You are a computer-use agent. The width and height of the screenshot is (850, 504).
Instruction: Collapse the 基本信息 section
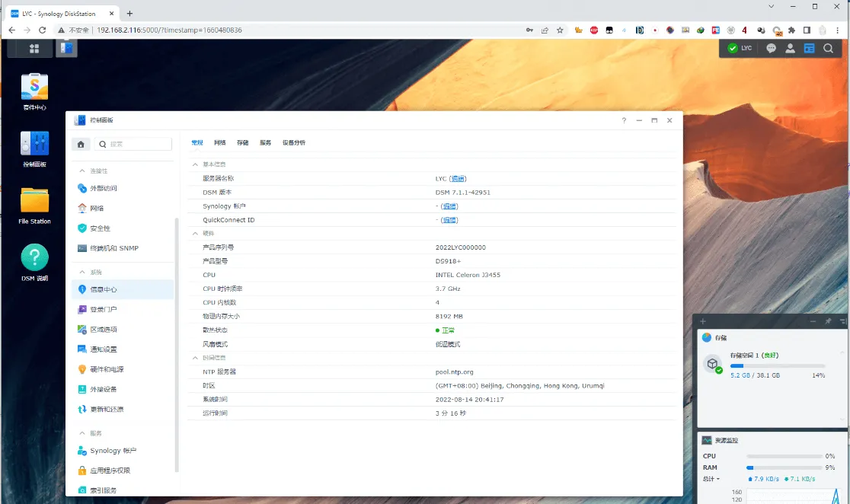click(195, 164)
